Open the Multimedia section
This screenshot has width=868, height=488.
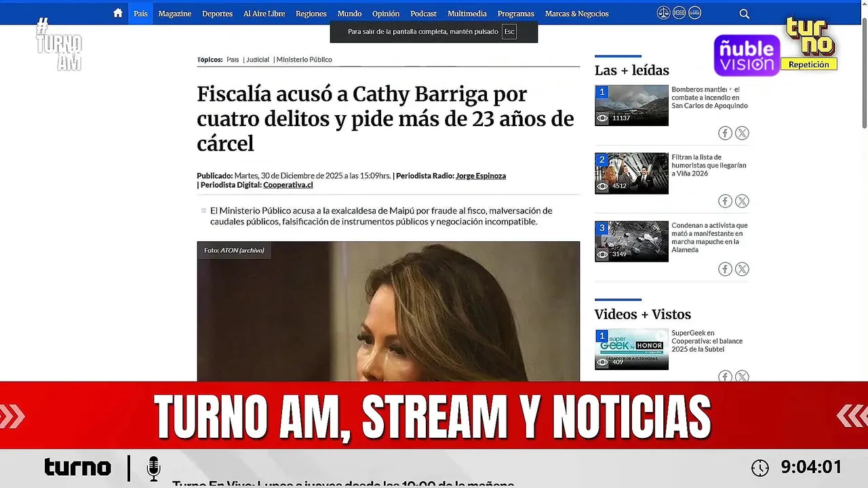467,14
